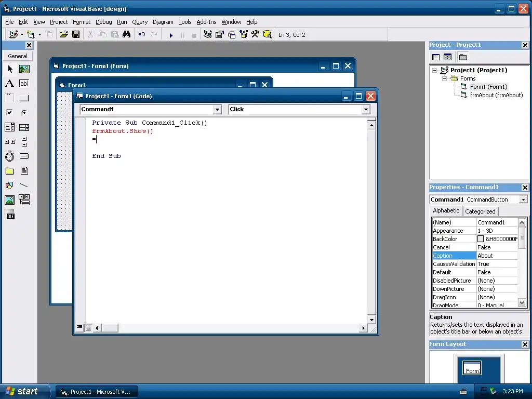
Task: Open the Object Browser toolbar icon
Action: point(244,34)
